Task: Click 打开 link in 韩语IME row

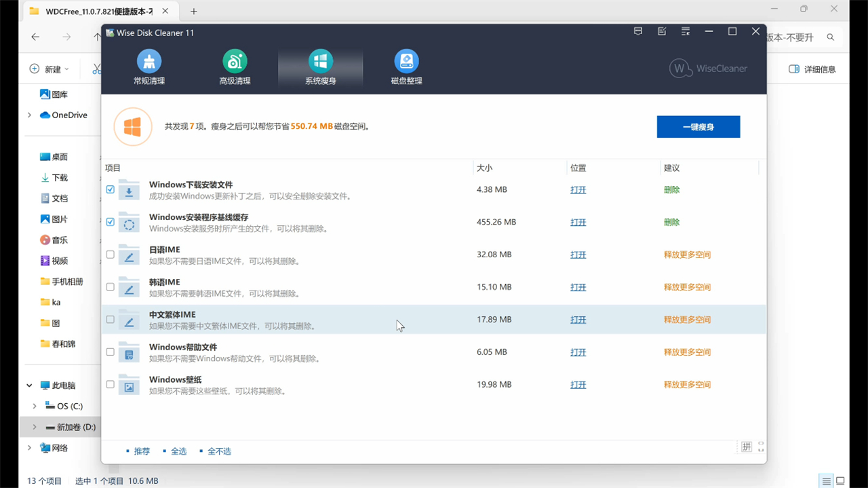Action: coord(578,288)
